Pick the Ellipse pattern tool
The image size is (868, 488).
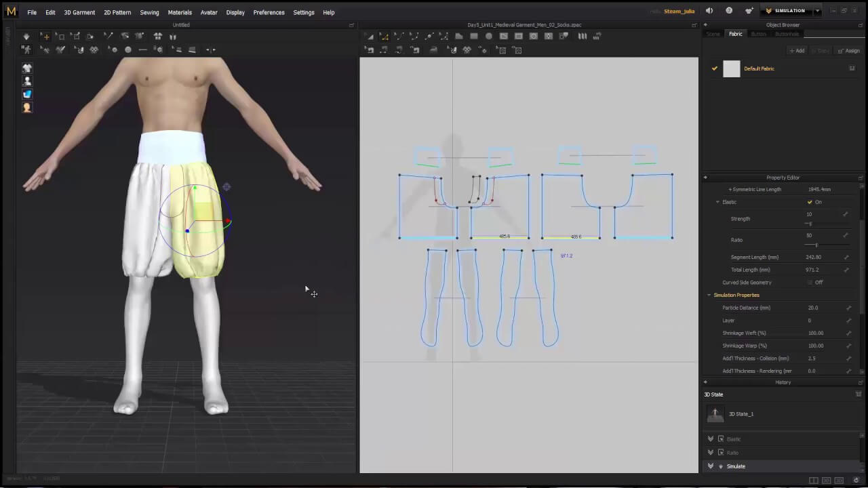pos(489,37)
